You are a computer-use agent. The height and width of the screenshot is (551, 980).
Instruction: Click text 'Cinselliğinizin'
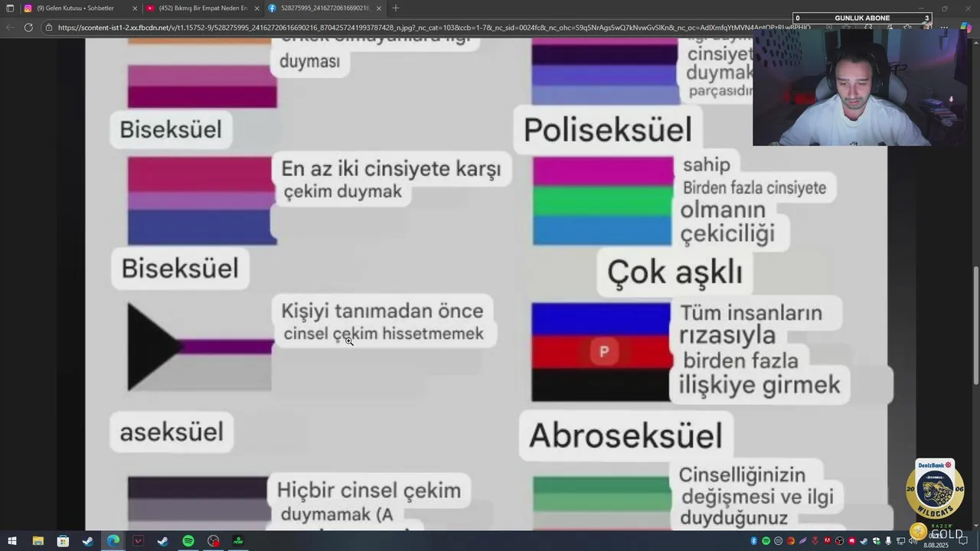742,474
